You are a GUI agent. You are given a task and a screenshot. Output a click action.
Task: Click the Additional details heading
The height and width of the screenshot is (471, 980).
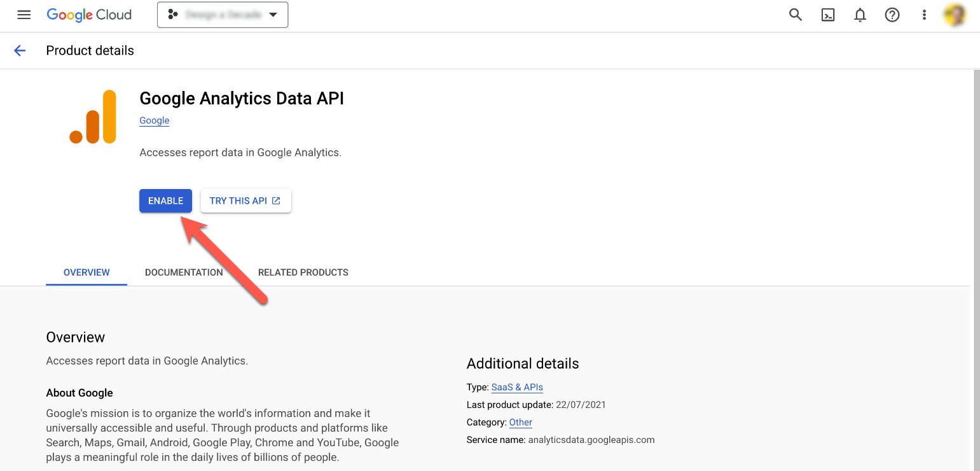pos(523,363)
